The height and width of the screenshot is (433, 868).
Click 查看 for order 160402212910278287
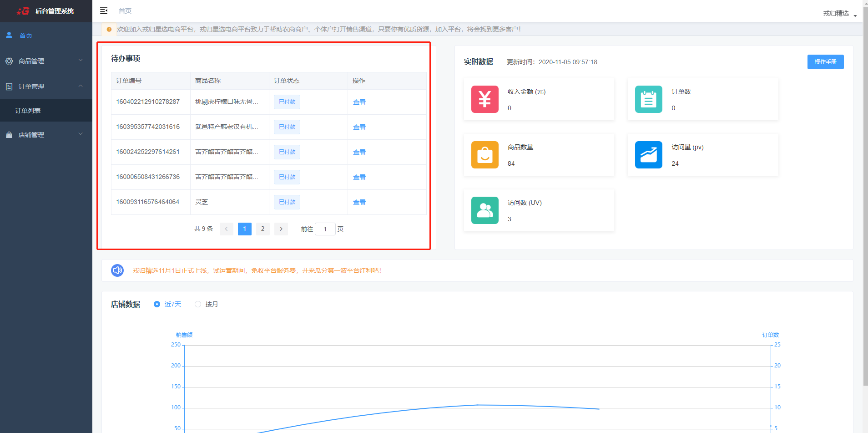click(359, 102)
